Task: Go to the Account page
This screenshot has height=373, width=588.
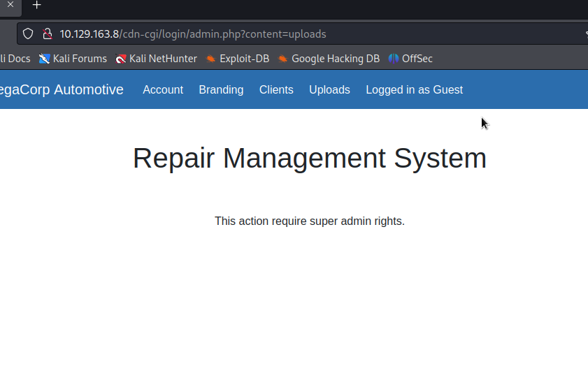Action: coord(163,89)
